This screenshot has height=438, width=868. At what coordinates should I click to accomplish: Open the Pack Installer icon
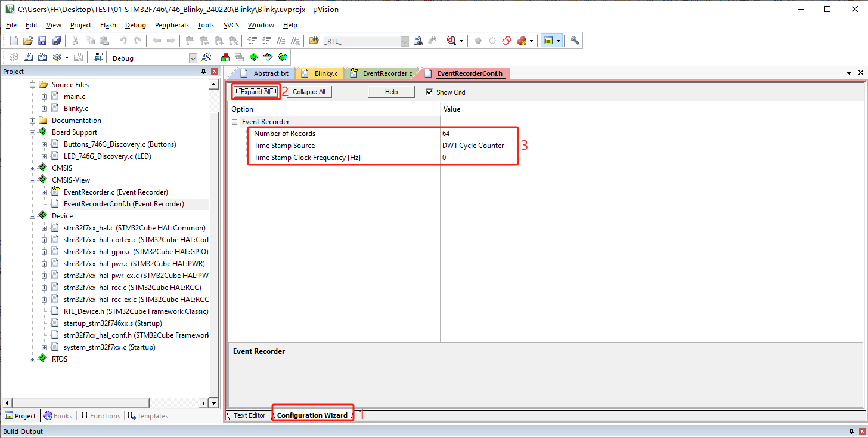tap(283, 57)
